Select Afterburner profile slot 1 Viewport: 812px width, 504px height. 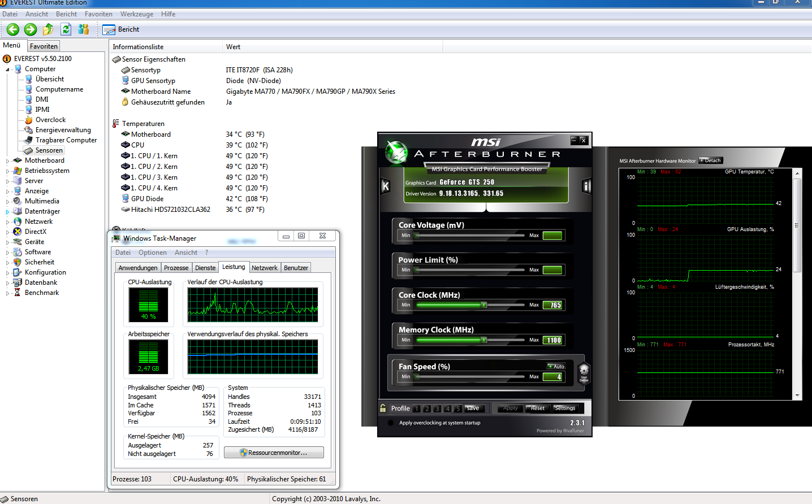click(x=417, y=409)
